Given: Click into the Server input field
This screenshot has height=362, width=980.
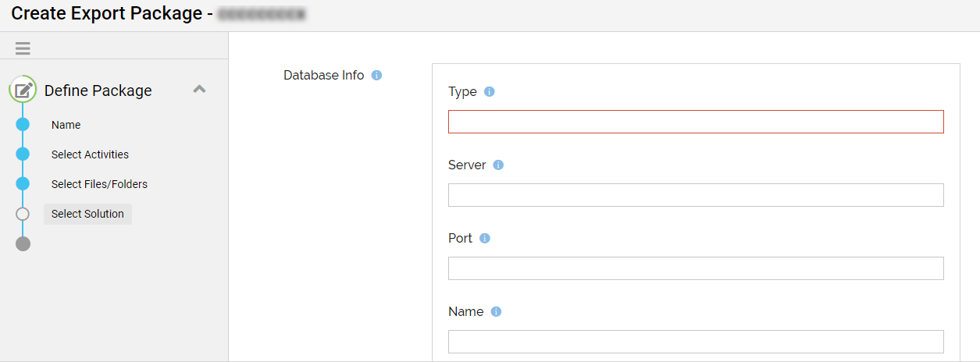Looking at the screenshot, I should pos(696,195).
